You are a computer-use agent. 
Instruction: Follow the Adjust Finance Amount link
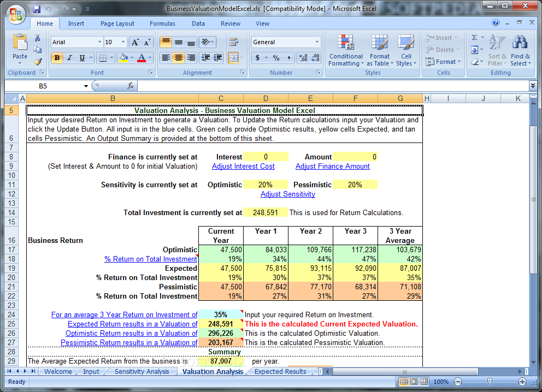(333, 166)
